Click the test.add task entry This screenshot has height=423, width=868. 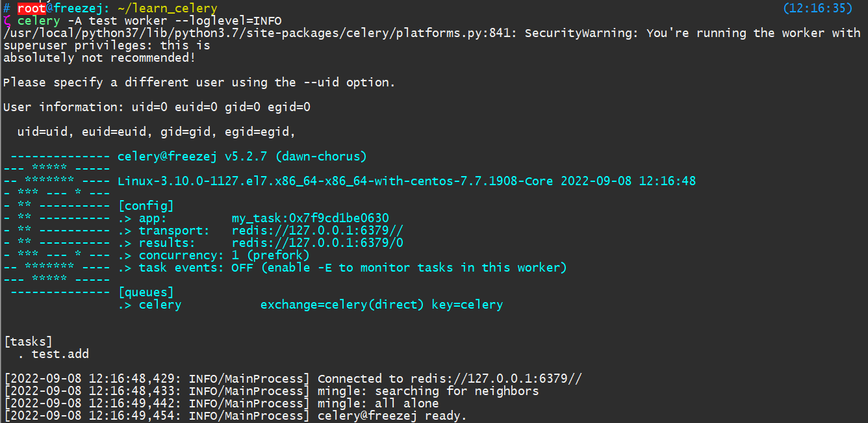60,354
